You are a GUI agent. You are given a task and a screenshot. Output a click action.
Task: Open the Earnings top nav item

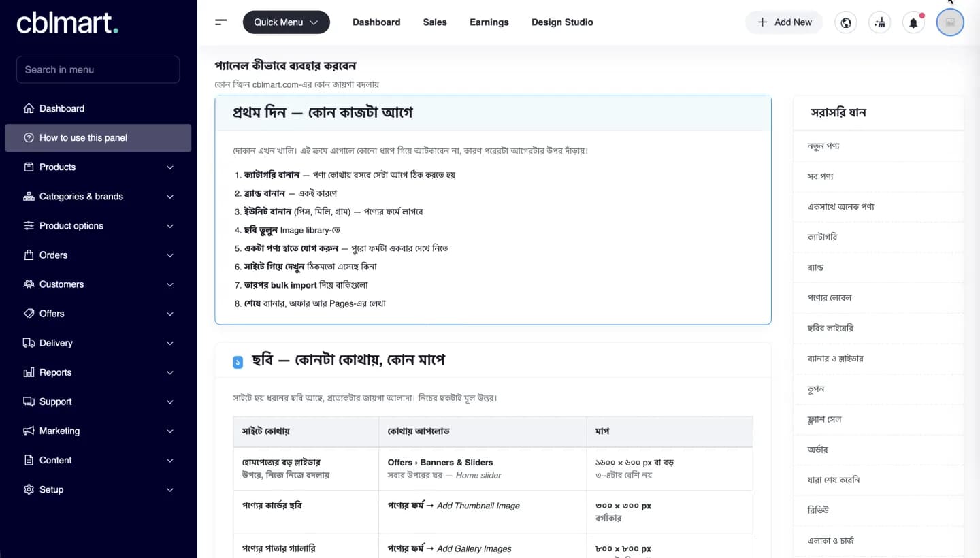tap(489, 22)
